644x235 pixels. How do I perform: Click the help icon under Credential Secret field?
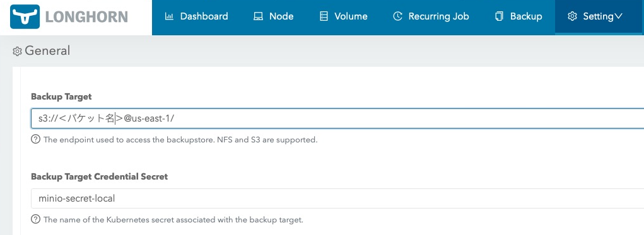point(36,219)
